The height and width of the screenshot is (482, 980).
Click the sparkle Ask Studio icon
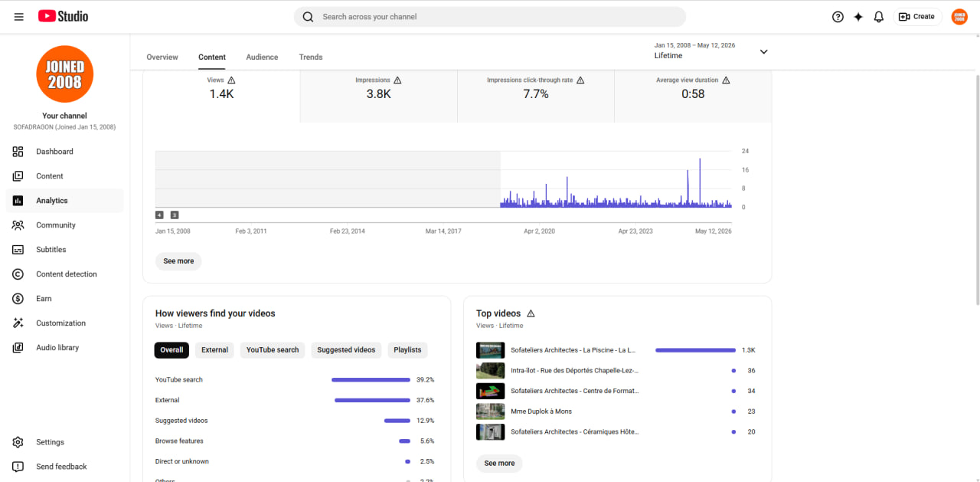(858, 17)
